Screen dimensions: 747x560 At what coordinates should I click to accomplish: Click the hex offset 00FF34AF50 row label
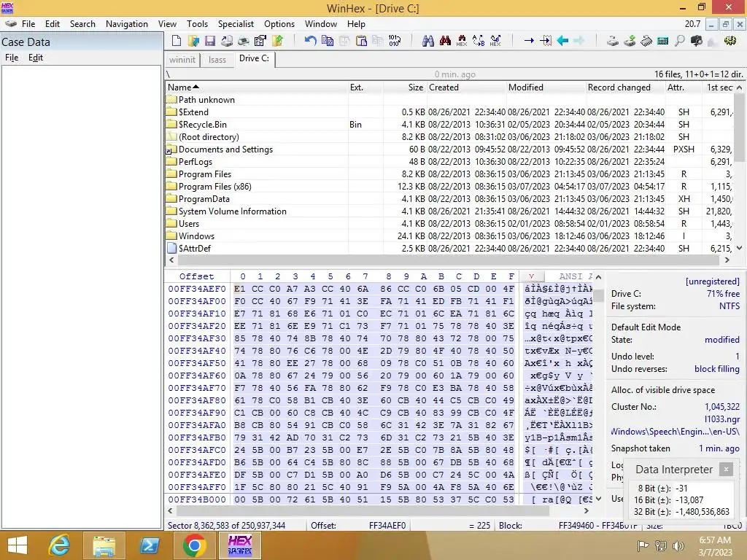(x=197, y=363)
